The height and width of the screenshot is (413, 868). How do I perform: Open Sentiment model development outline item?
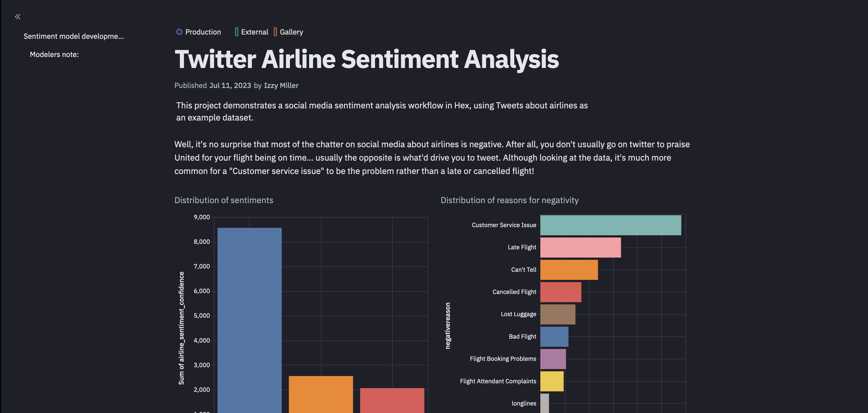pos(74,36)
